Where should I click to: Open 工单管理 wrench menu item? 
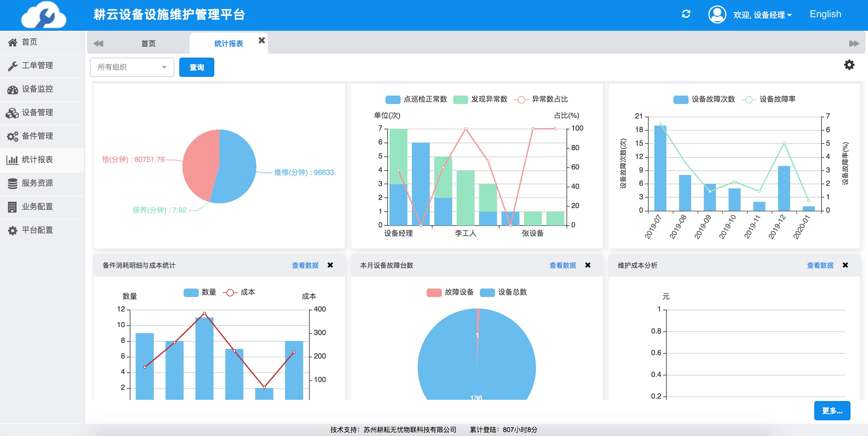pyautogui.click(x=37, y=65)
